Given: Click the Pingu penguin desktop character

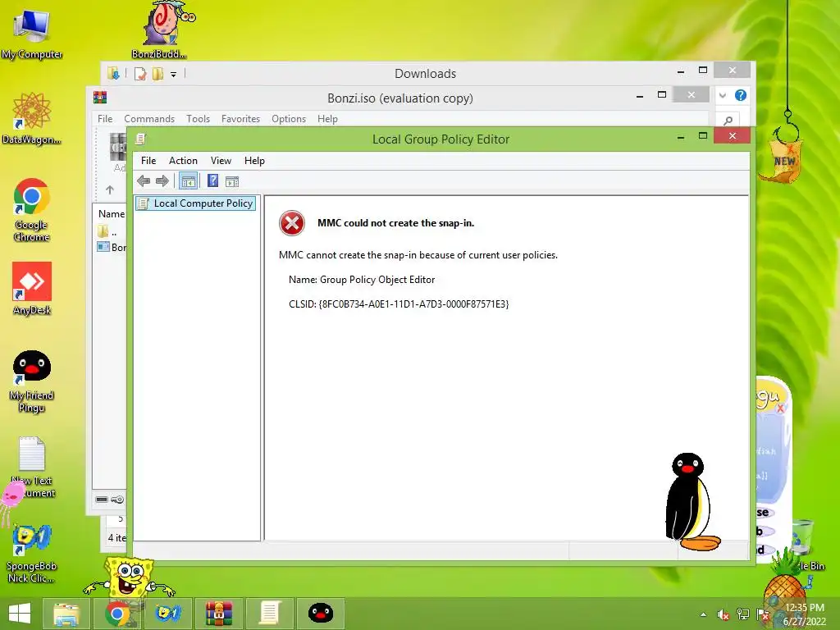Looking at the screenshot, I should [x=691, y=503].
